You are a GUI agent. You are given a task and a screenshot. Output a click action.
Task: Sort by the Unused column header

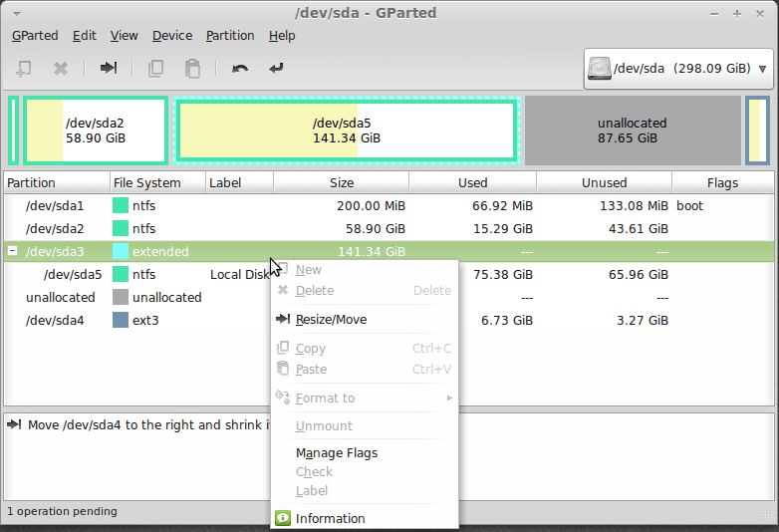[604, 182]
